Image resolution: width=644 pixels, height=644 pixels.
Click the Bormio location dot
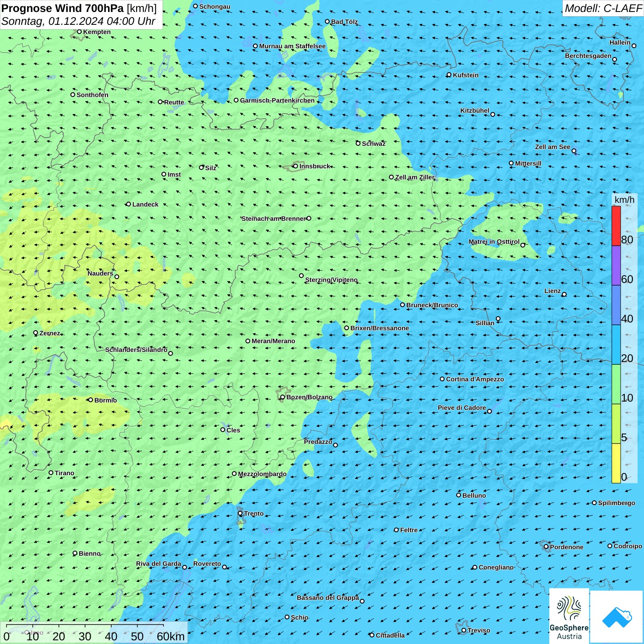(91, 400)
